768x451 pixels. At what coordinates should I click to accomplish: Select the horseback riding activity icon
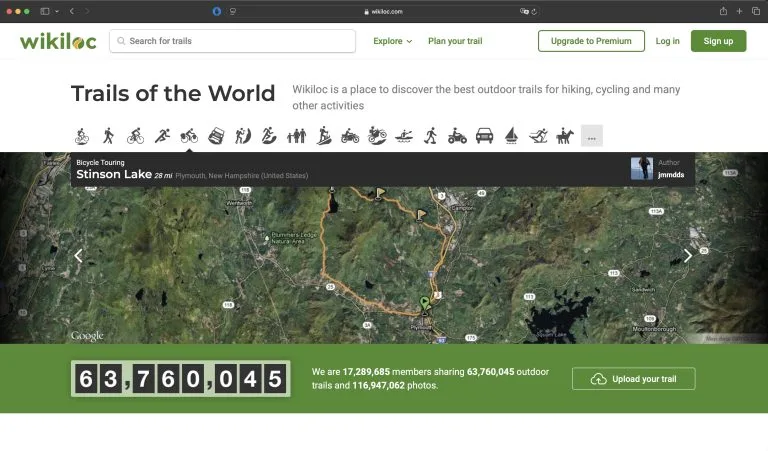coord(565,136)
